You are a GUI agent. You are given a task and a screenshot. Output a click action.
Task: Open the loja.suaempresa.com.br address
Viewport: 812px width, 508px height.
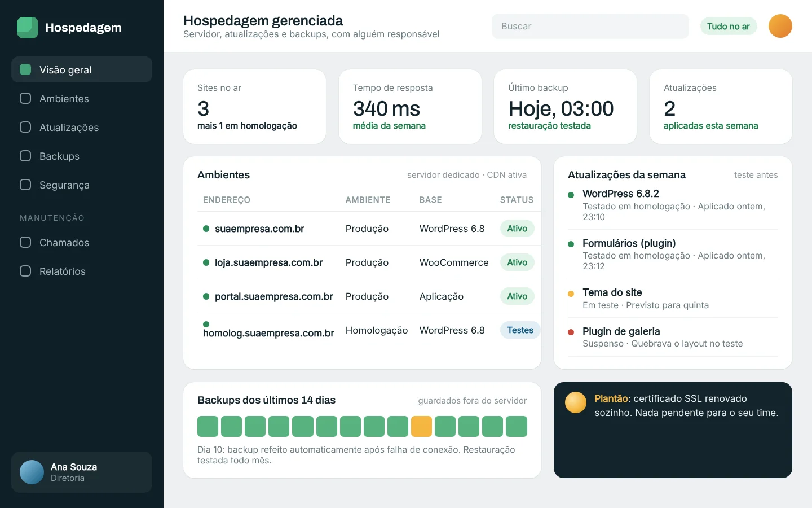coord(268,262)
